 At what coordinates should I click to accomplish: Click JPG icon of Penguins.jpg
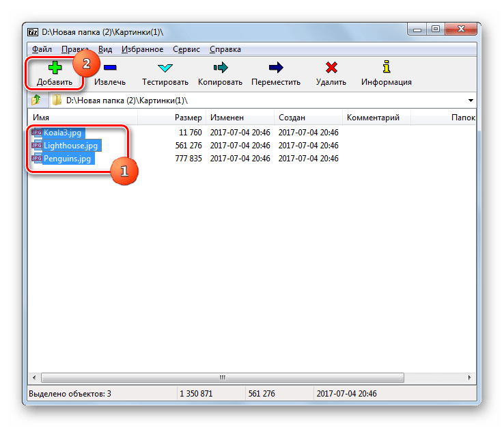(x=37, y=159)
